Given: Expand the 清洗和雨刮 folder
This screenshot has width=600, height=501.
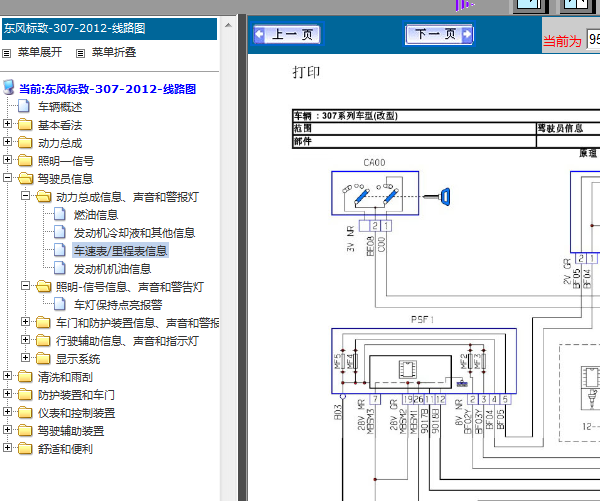Looking at the screenshot, I should (7, 375).
